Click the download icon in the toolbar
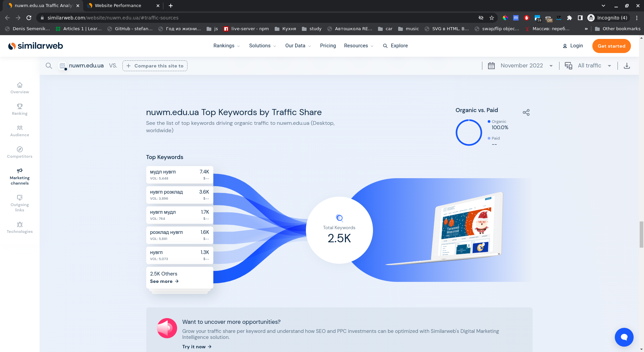The width and height of the screenshot is (644, 352). pyautogui.click(x=627, y=66)
